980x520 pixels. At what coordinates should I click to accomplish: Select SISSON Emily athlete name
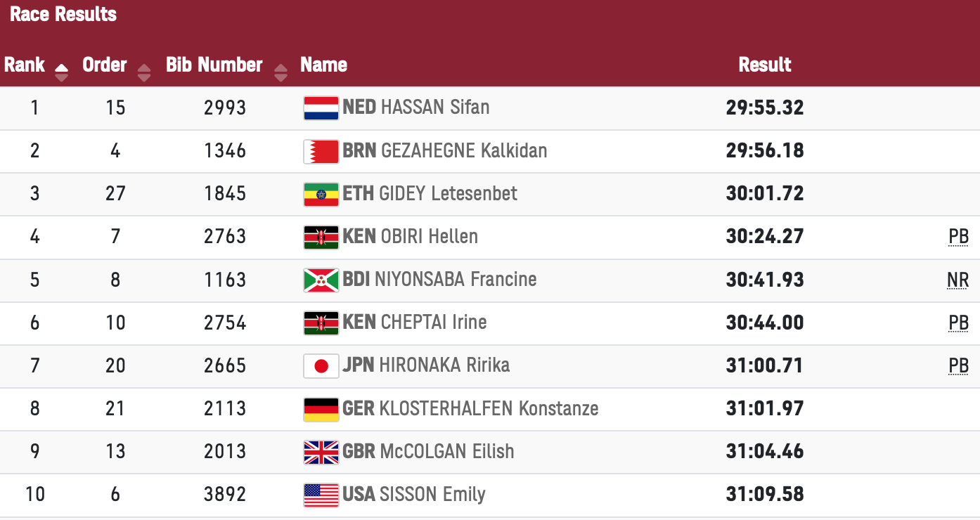[x=432, y=494]
